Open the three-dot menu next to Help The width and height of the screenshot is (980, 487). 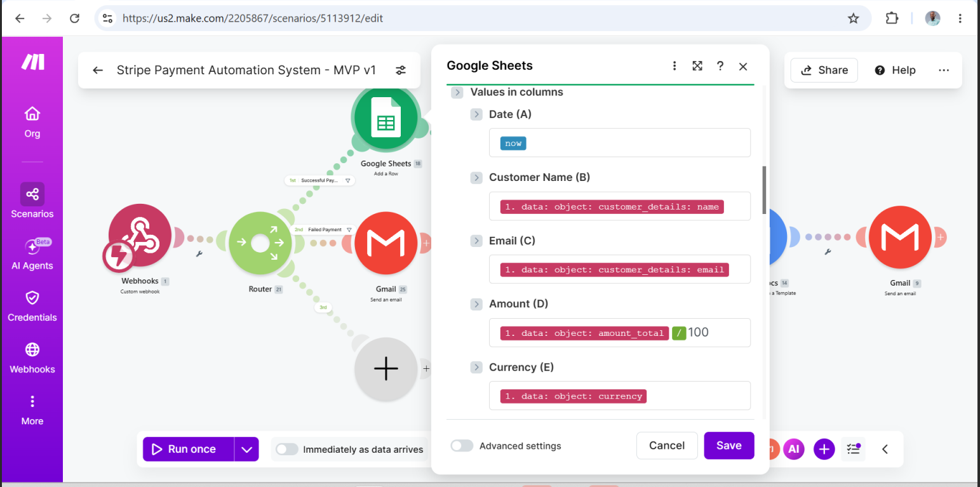944,70
